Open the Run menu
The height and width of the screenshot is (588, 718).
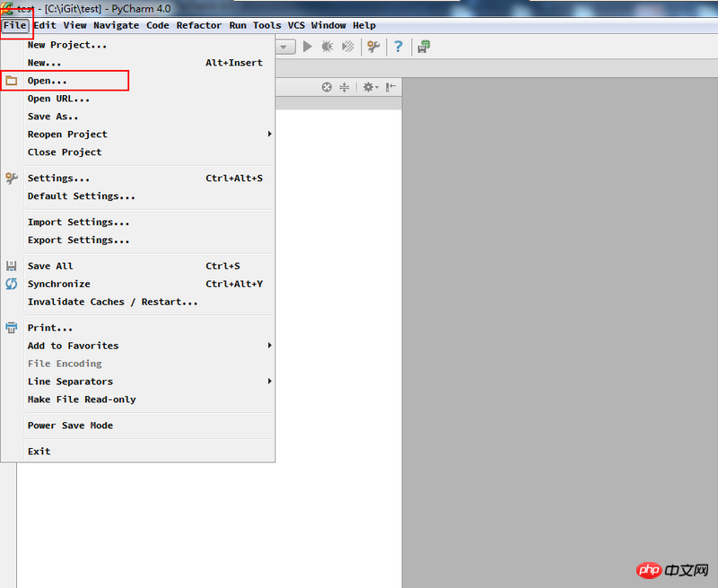238,25
